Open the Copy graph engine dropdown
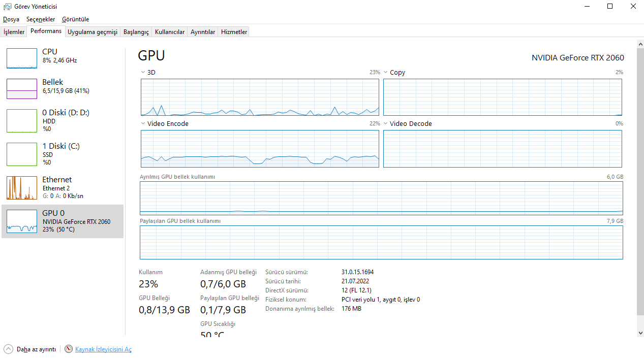 coord(386,73)
